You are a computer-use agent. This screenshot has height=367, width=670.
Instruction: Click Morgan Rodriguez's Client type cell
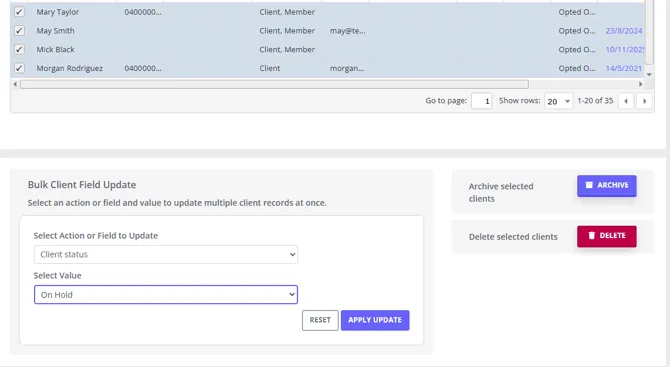(270, 68)
